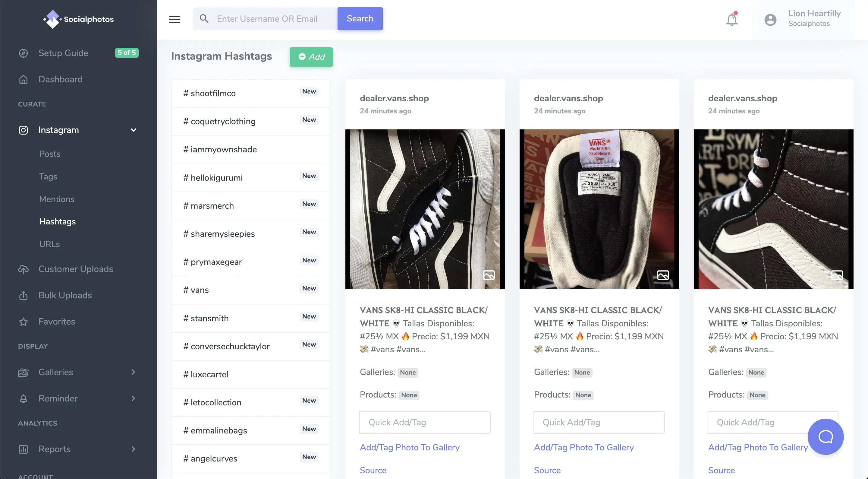Click the Favorites star icon
This screenshot has width=868, height=479.
pos(23,322)
